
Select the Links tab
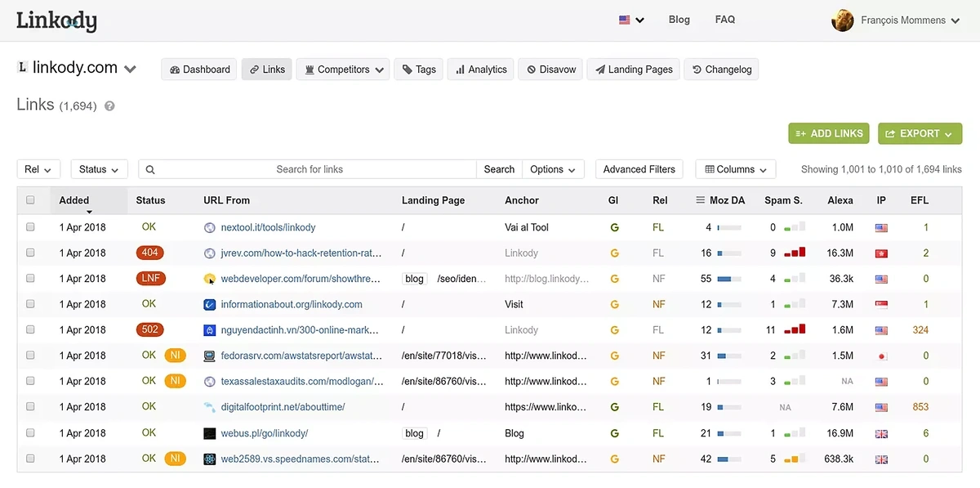pos(267,69)
